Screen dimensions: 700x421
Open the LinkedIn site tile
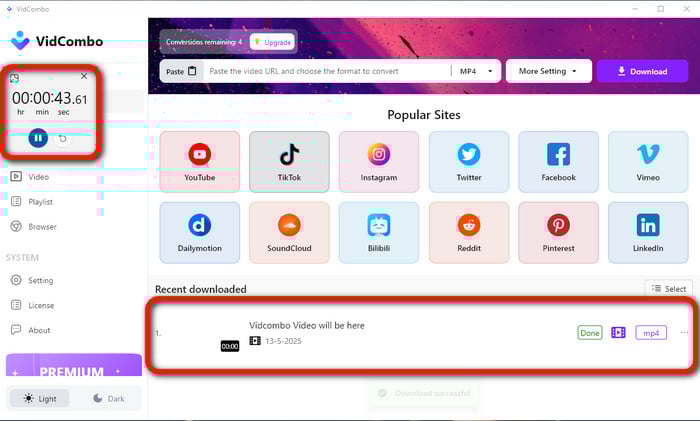click(x=648, y=233)
